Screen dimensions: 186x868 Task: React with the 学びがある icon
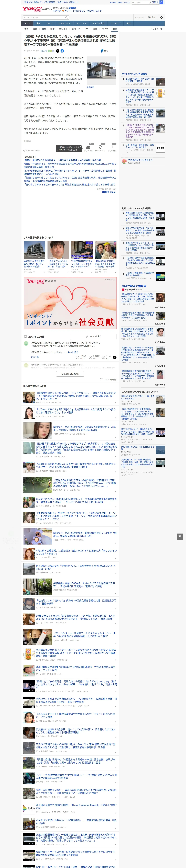(89, 148)
